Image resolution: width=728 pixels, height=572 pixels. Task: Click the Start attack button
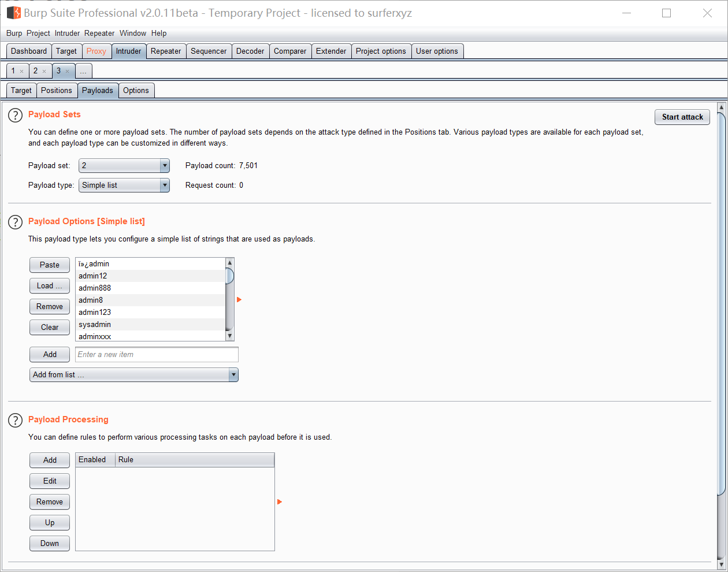(x=682, y=117)
